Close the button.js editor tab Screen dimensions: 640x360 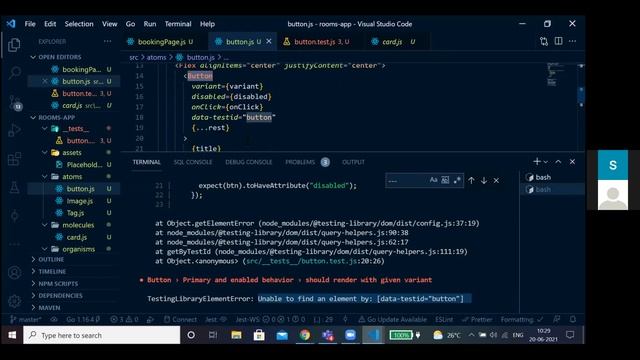coord(269,41)
